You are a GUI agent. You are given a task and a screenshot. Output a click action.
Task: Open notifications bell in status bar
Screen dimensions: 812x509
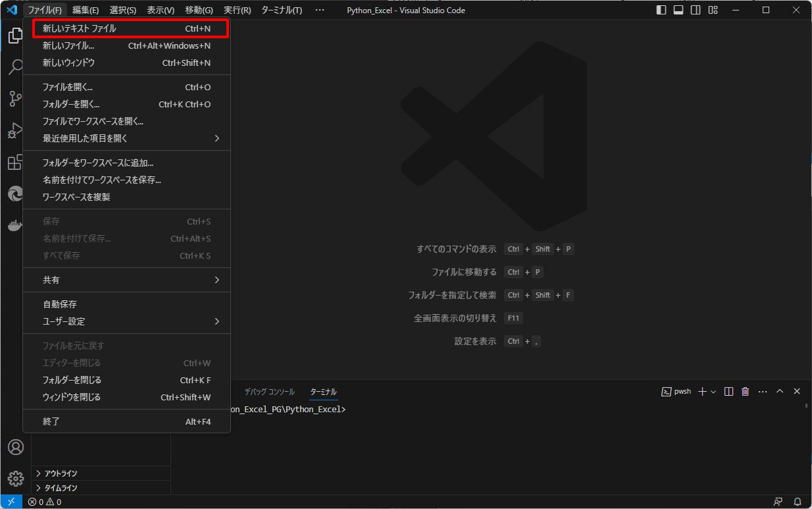pyautogui.click(x=797, y=502)
